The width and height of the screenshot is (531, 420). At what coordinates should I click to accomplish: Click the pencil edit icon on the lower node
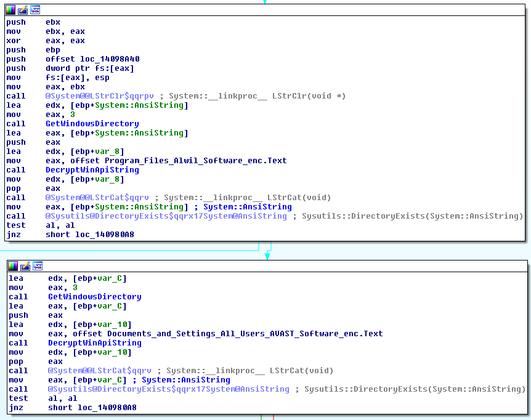[25, 265]
